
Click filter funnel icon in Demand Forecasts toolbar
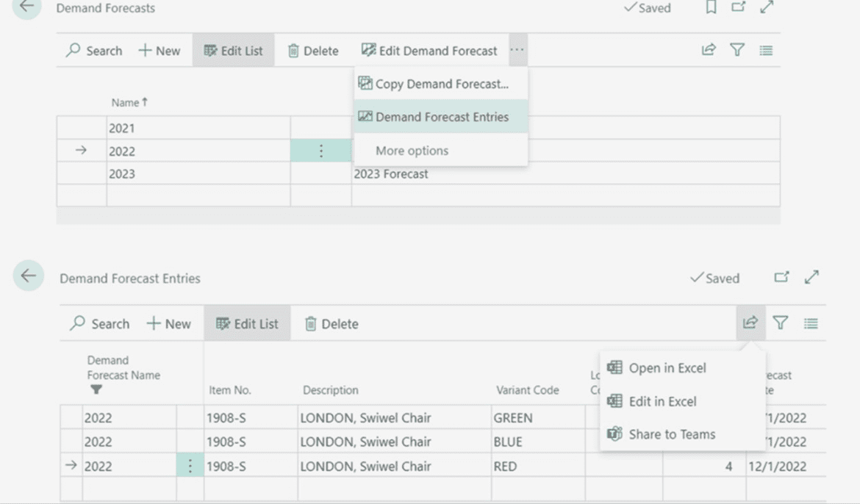point(737,51)
